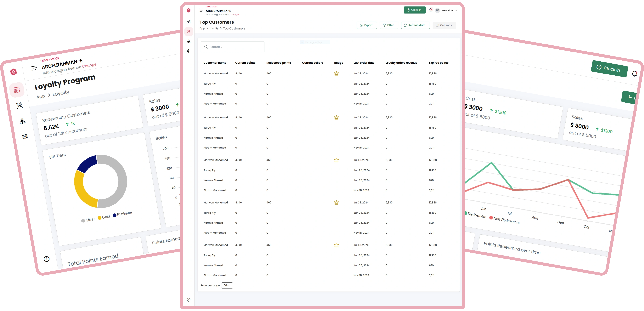Viewport: 644px width, 311px height.
Task: Click Change link in left window header
Action: click(x=89, y=66)
